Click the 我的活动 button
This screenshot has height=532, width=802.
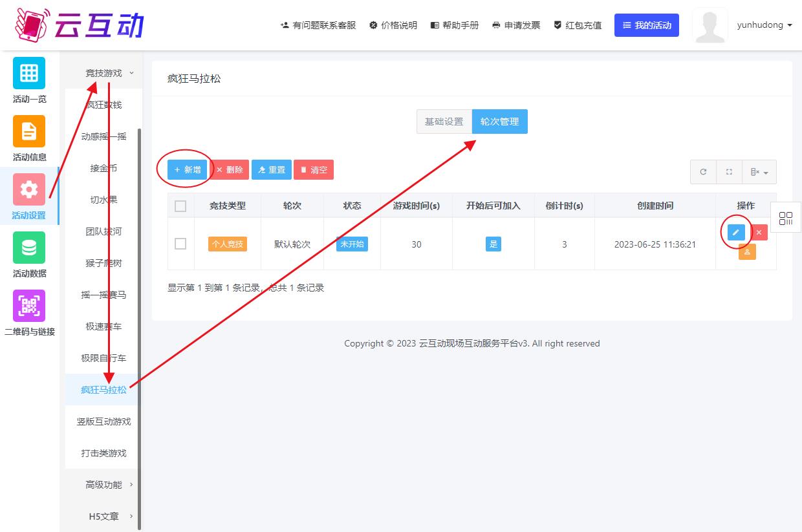tap(646, 25)
